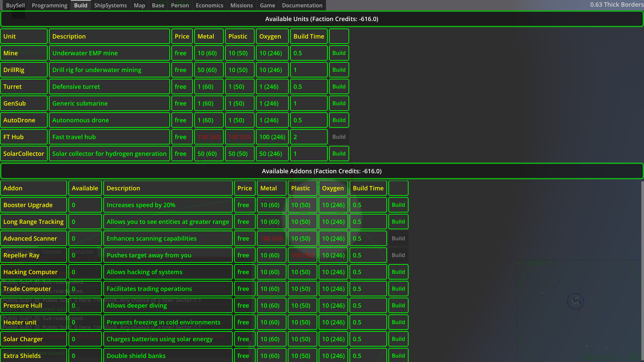Build the Booster Upgrade addon
The image size is (644, 362).
398,205
